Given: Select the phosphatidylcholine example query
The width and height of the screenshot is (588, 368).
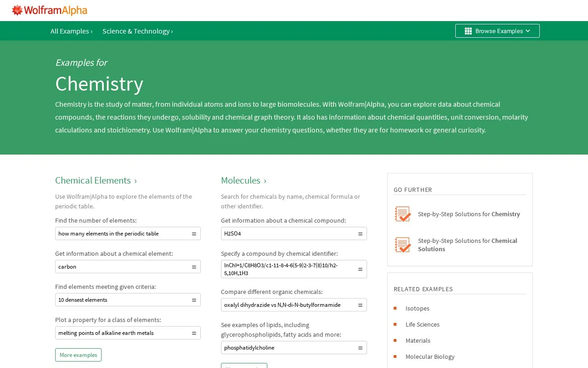Looking at the screenshot, I should pyautogui.click(x=294, y=348).
